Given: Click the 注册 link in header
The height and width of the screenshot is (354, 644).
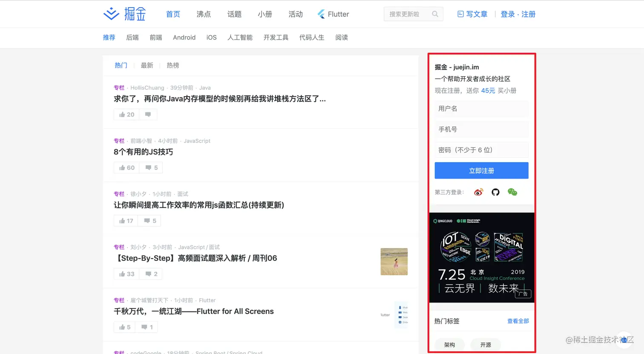Looking at the screenshot, I should point(529,14).
